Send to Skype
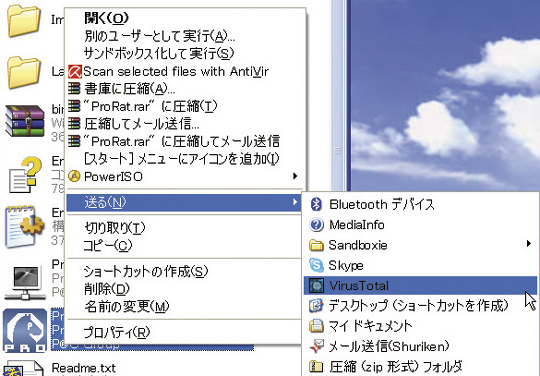The image size is (540, 376). tap(420, 265)
